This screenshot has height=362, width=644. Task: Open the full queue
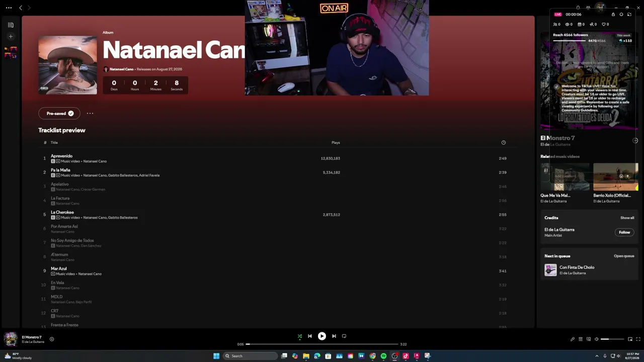pos(624,256)
